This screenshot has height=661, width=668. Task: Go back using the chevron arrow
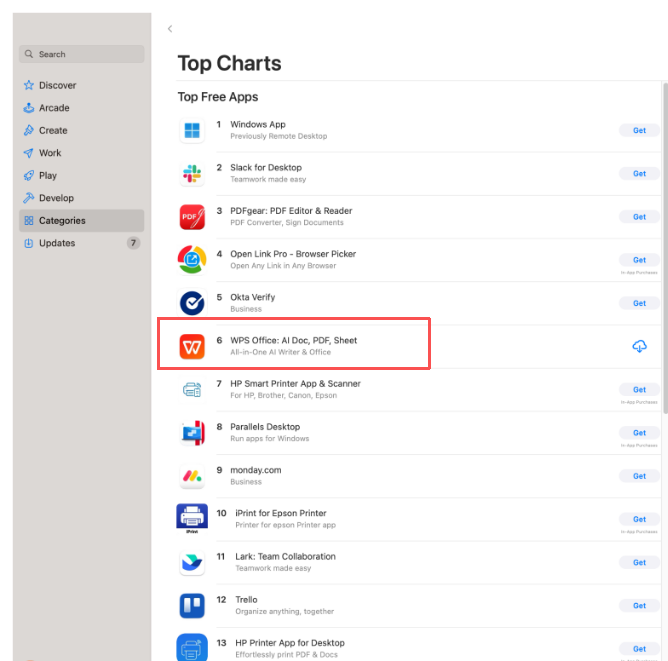click(170, 29)
